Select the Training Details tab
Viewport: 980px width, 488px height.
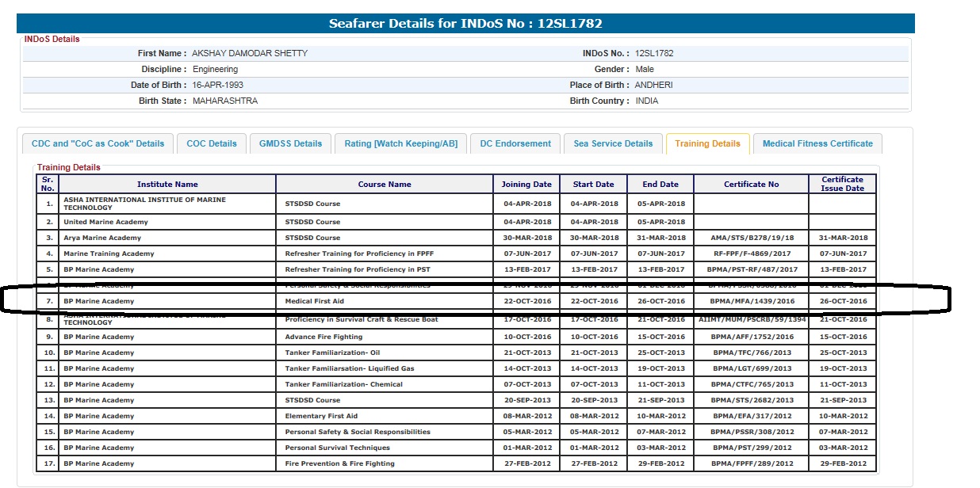click(x=707, y=143)
